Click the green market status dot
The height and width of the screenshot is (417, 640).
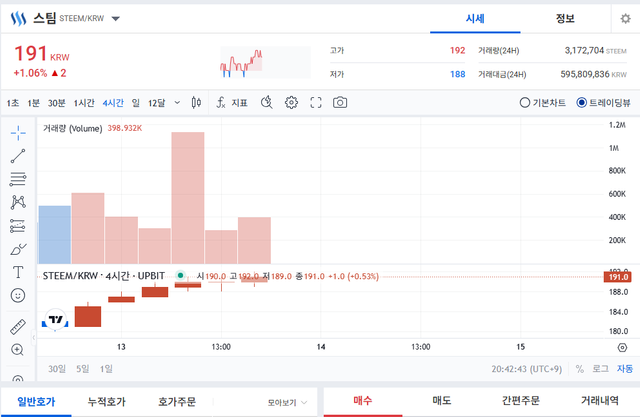pyautogui.click(x=180, y=275)
